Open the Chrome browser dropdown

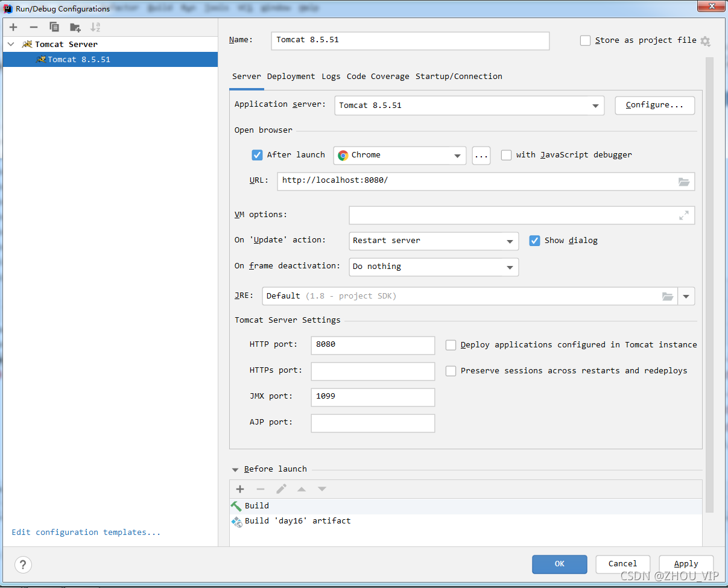pos(400,155)
